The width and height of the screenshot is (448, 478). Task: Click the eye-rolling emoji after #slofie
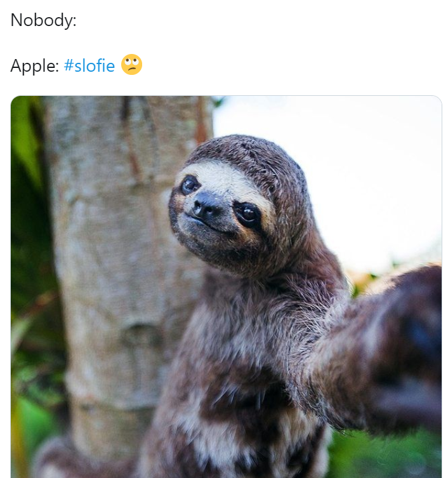pyautogui.click(x=131, y=64)
